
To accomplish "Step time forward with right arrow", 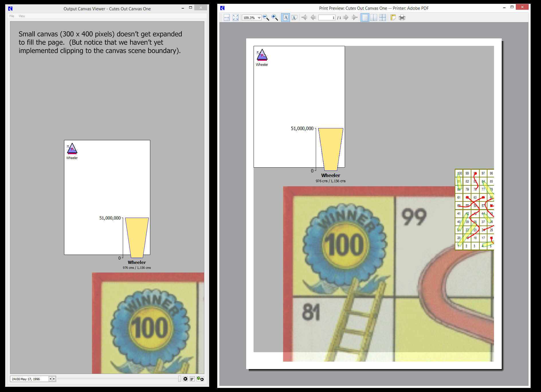I will tap(54, 379).
